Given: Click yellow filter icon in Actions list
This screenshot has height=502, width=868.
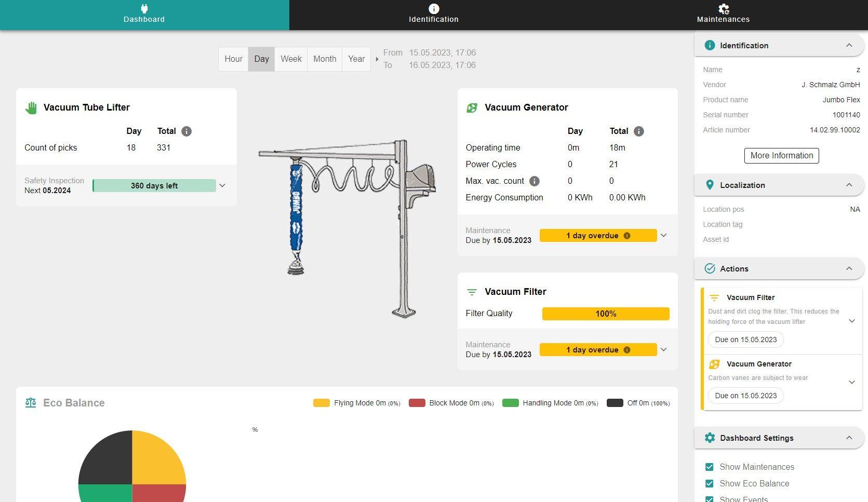Looking at the screenshot, I should [x=714, y=297].
